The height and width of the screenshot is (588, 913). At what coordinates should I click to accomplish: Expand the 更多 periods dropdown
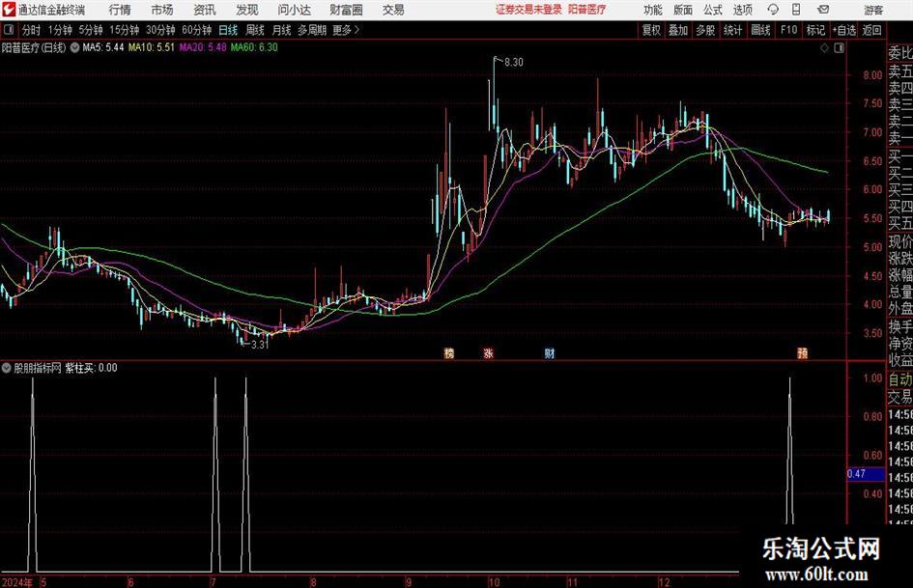[x=346, y=30]
